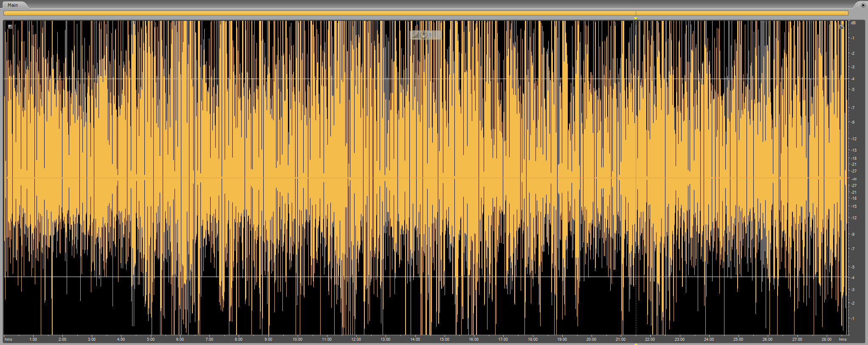Click the 6:00 mark on the time ruler

180,339
